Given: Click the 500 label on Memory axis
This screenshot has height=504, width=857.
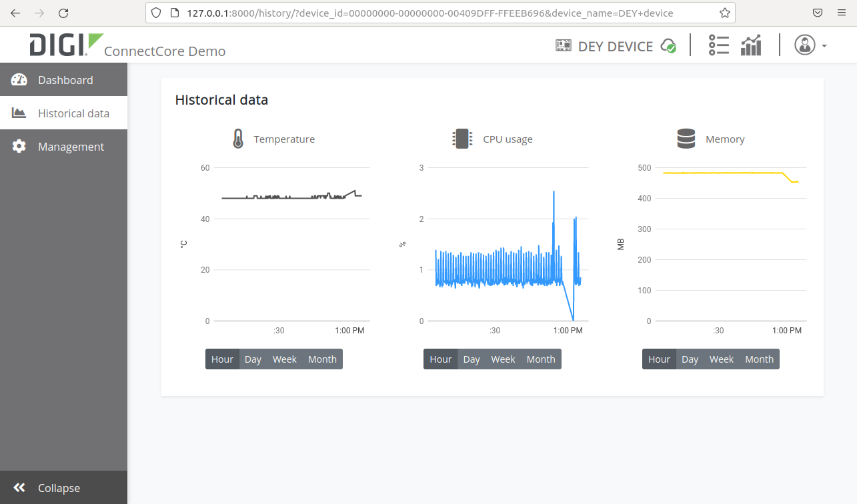Looking at the screenshot, I should click(x=644, y=167).
